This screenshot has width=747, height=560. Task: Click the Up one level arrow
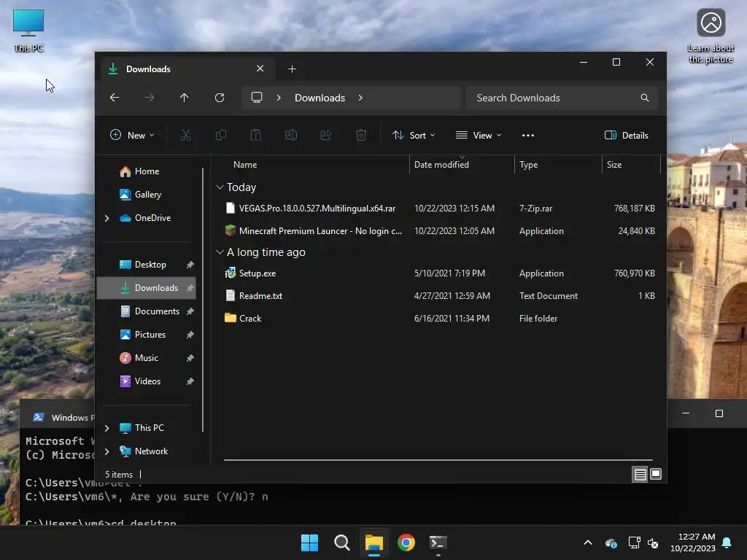pyautogui.click(x=185, y=98)
